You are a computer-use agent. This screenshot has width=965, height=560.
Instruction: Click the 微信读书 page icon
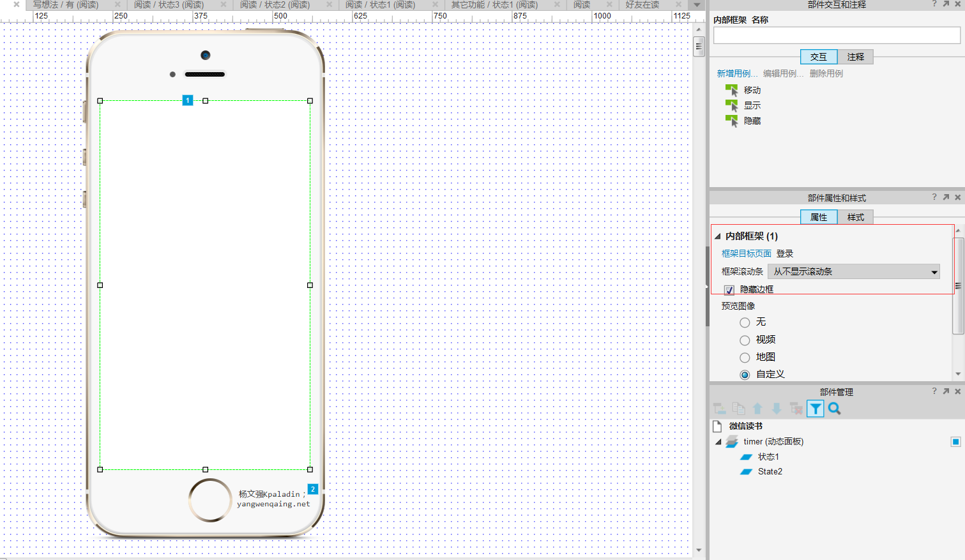[717, 426]
